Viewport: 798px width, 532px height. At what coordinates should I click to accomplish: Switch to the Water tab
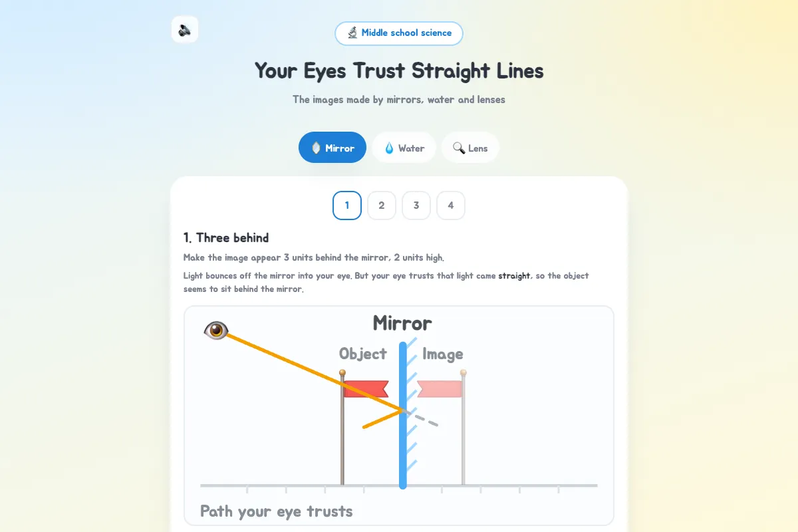[404, 148]
